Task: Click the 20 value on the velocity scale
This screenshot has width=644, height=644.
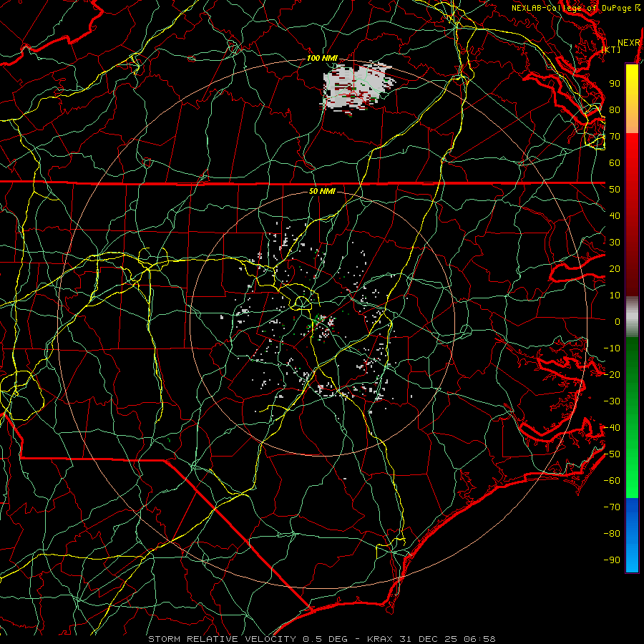Action: point(615,268)
